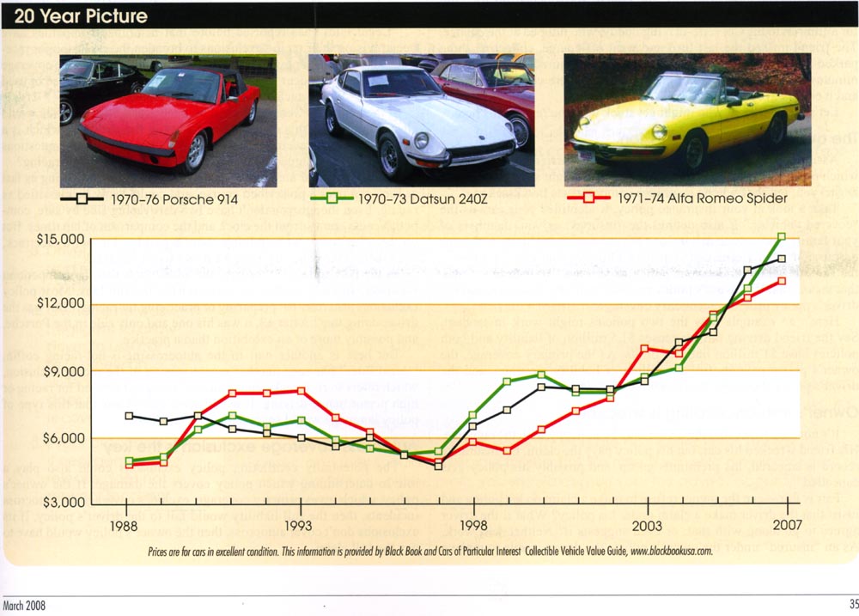The width and height of the screenshot is (859, 616).
Task: Click the "1970-73 Datsun 240Z" legend label
Action: click(421, 199)
